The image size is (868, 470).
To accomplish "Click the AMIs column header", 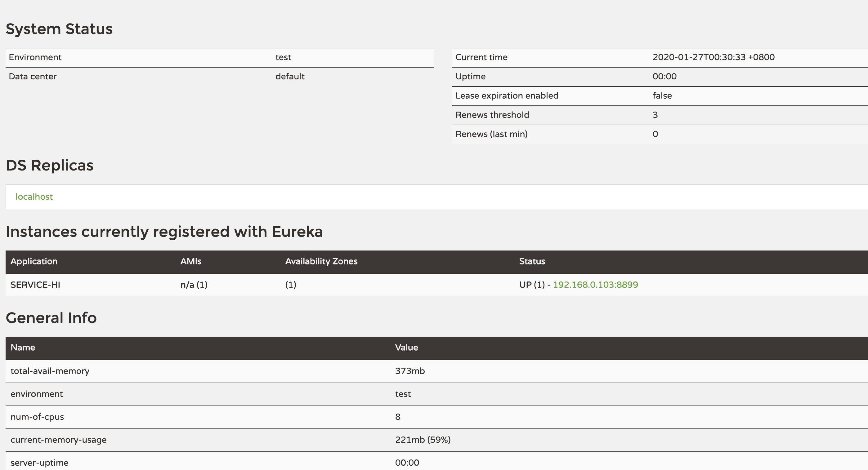I will pos(191,261).
